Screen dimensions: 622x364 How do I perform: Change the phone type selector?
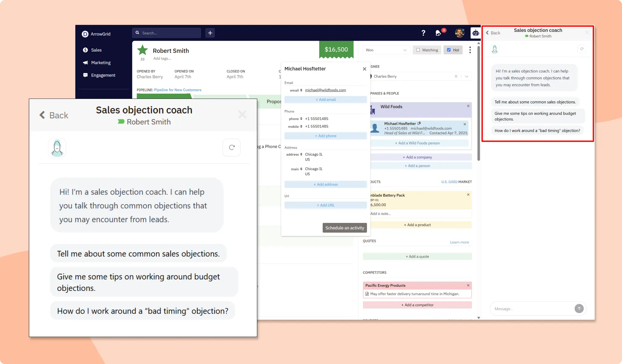[x=296, y=119]
